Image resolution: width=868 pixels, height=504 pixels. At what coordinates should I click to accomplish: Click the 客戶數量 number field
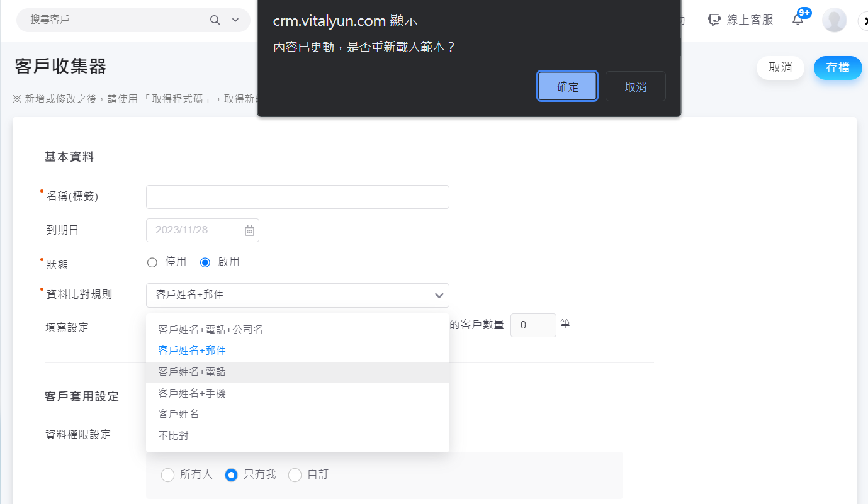tap(533, 325)
